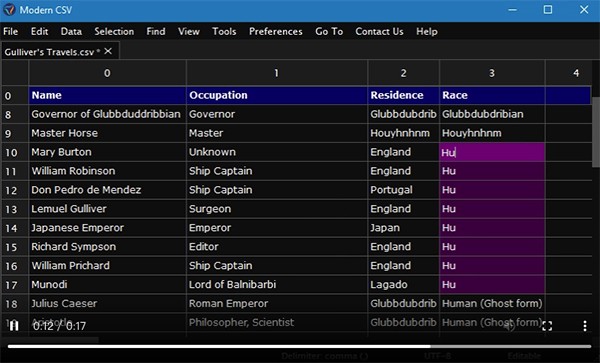The width and height of the screenshot is (600, 363).
Task: Select column 0 header
Action: click(x=107, y=73)
